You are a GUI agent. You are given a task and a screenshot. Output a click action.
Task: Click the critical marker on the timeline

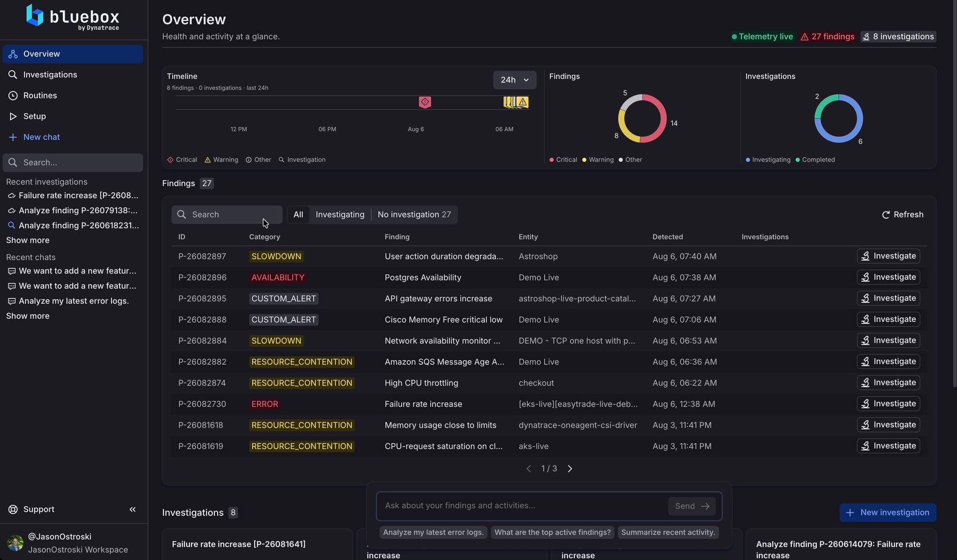(425, 102)
